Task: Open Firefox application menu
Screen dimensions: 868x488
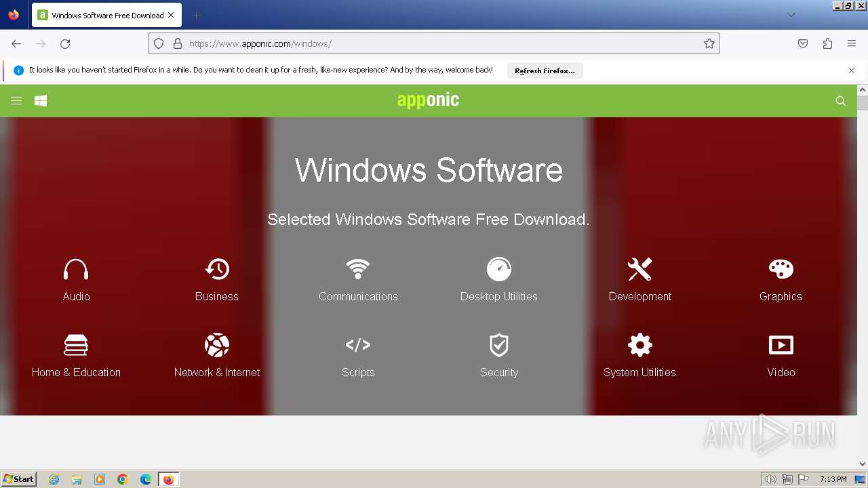Action: point(852,43)
